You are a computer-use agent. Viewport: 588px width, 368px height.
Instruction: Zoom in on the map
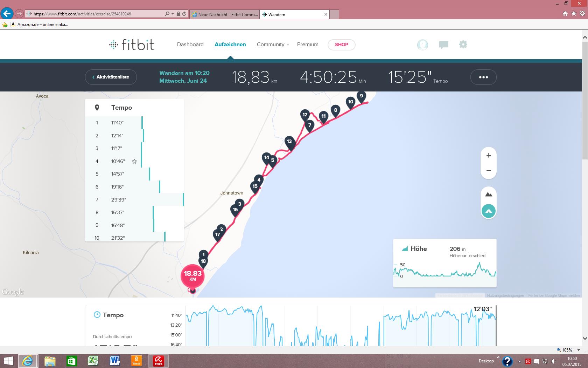click(x=489, y=156)
